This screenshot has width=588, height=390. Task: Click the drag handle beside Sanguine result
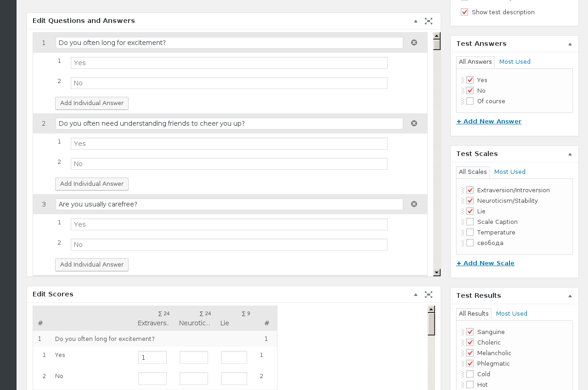click(x=463, y=332)
